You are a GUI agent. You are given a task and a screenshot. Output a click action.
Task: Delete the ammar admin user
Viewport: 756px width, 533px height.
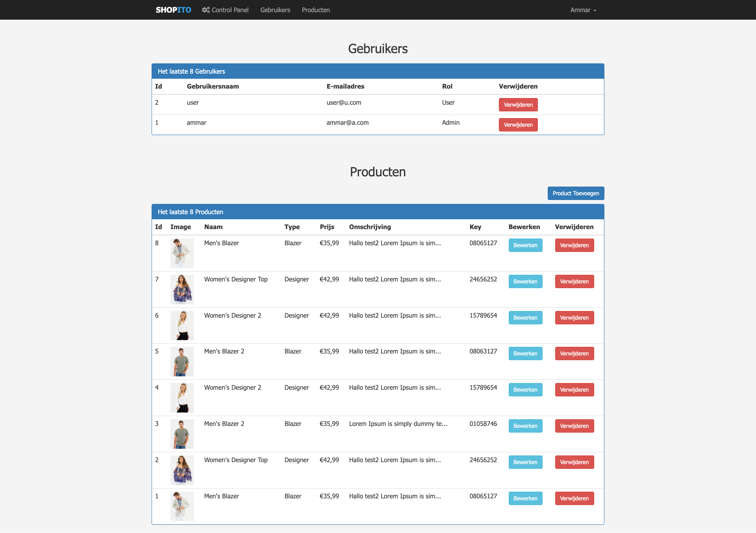(518, 125)
